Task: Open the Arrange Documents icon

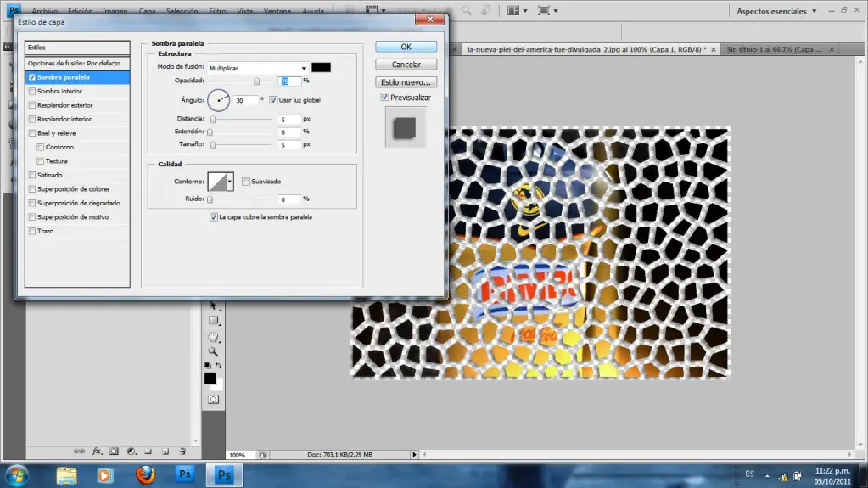Action: tap(513, 10)
